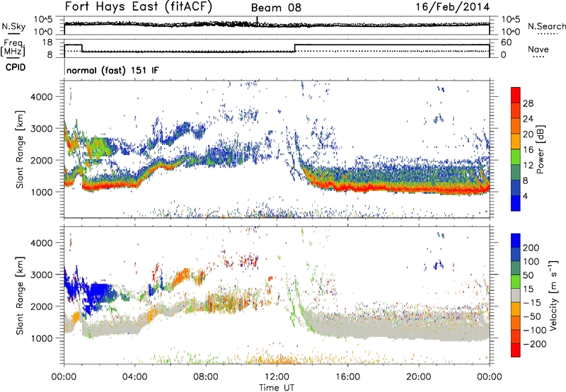Click the blue bottom of power colorbar
This screenshot has height=392, width=566.
pyautogui.click(x=516, y=203)
